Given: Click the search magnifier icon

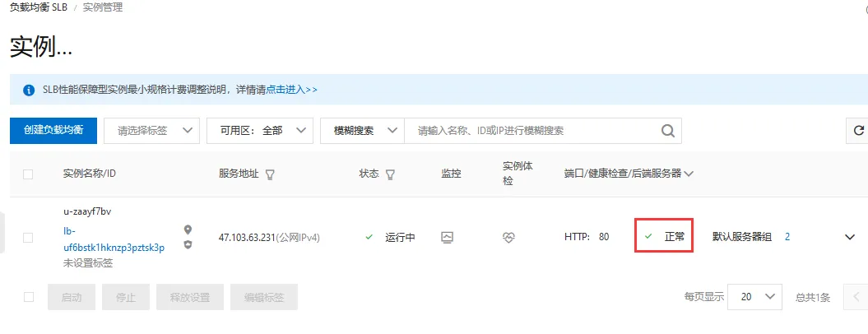Looking at the screenshot, I should [668, 131].
